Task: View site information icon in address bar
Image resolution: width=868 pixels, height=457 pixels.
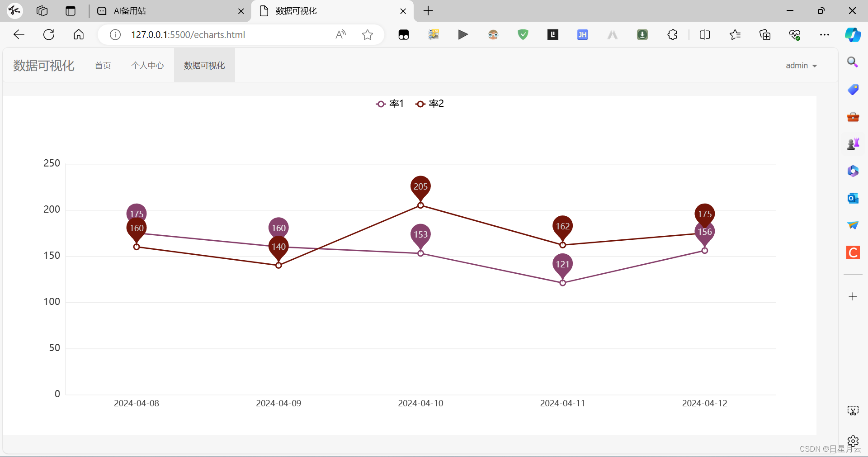Action: coord(115,35)
